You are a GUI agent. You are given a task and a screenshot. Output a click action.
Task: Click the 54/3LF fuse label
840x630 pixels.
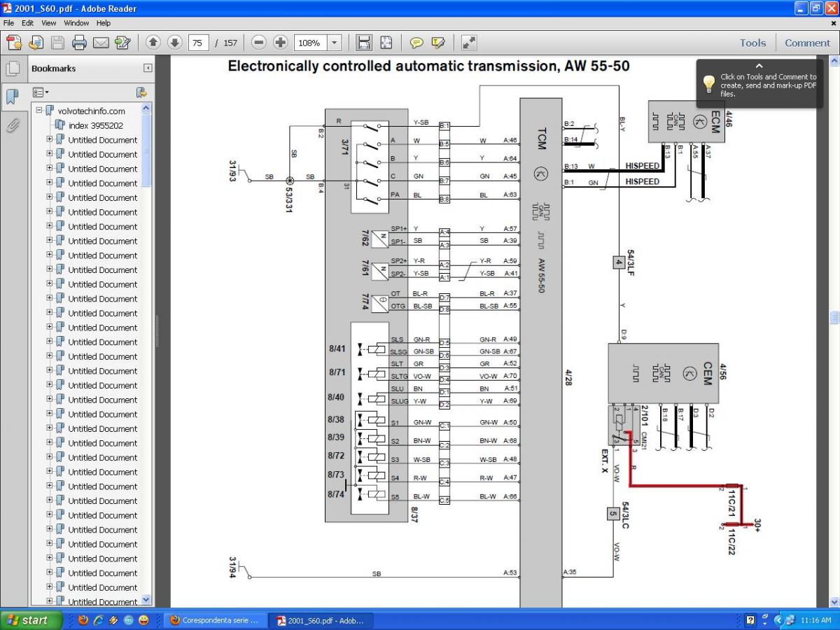pos(632,263)
